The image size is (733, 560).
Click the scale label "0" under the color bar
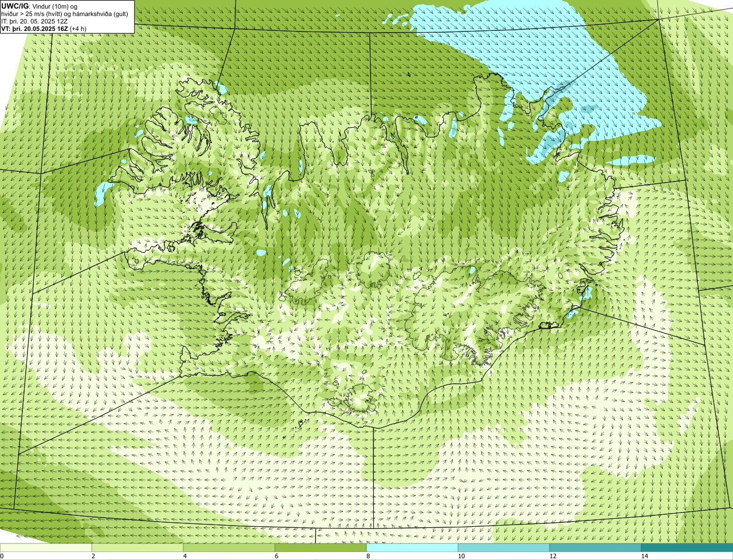coord(2,556)
